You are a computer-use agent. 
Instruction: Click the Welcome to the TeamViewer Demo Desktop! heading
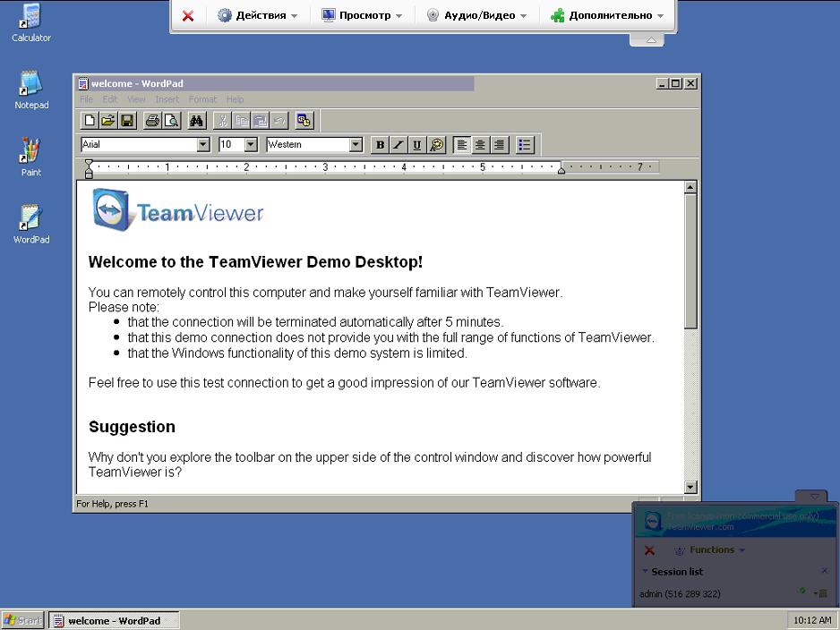[255, 261]
